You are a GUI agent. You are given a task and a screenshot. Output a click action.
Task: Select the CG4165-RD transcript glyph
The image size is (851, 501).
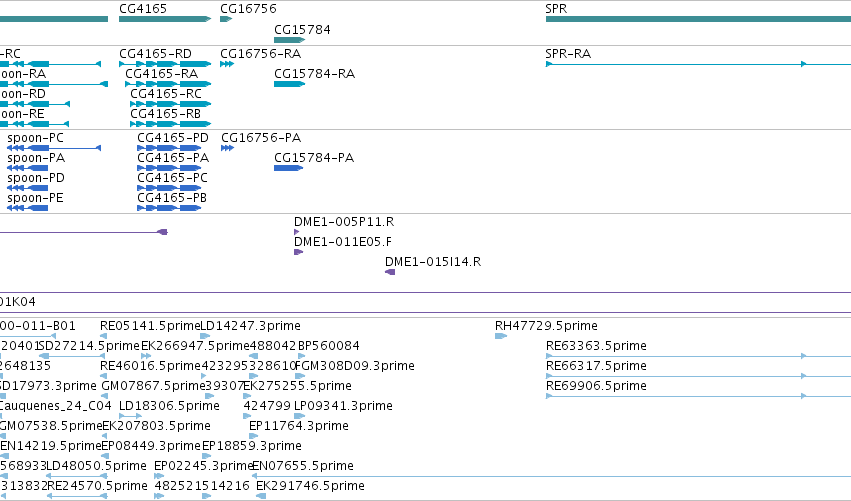click(165, 64)
